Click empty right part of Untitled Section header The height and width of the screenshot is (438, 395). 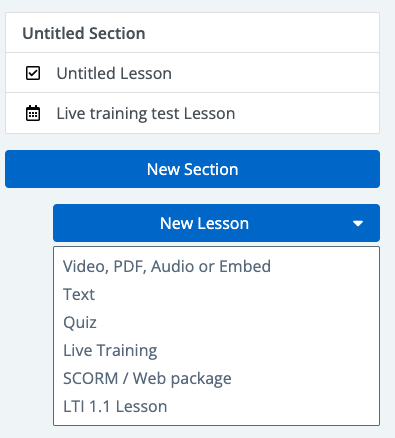pyautogui.click(x=262, y=33)
